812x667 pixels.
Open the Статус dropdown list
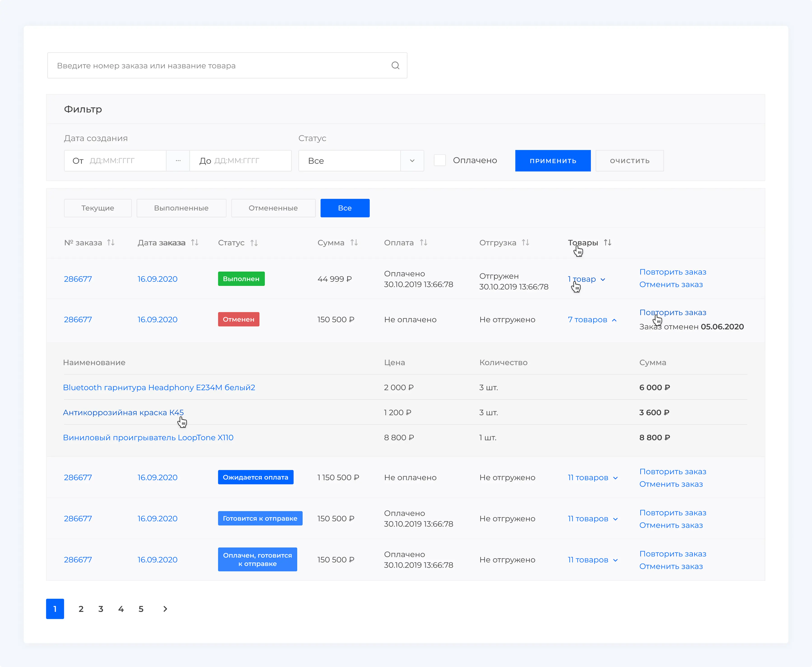click(412, 161)
